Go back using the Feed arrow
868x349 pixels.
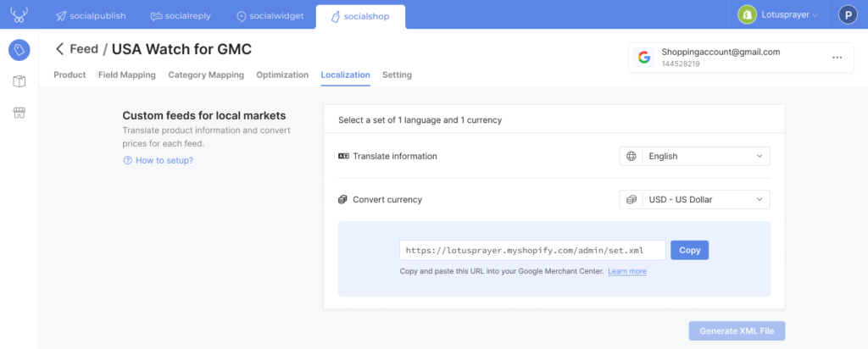coord(60,49)
